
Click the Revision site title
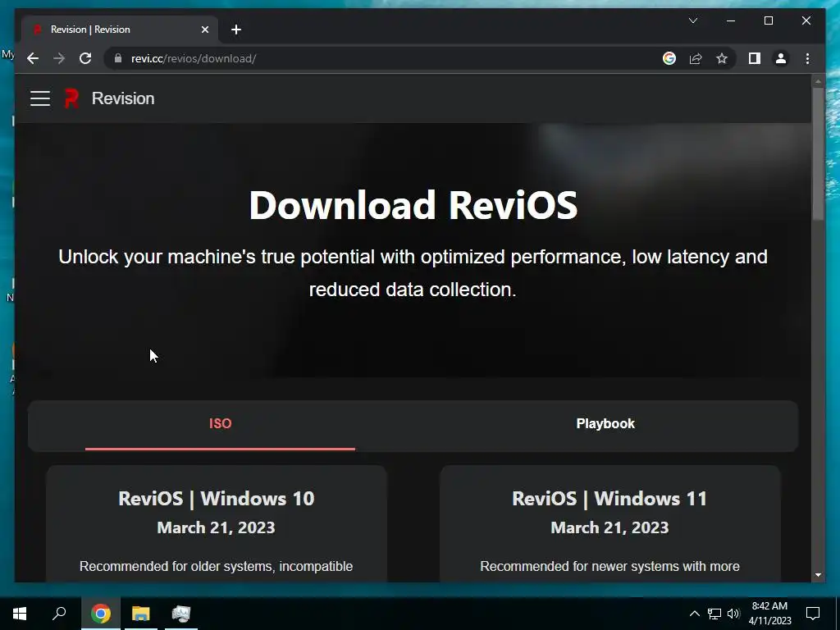[x=123, y=98]
